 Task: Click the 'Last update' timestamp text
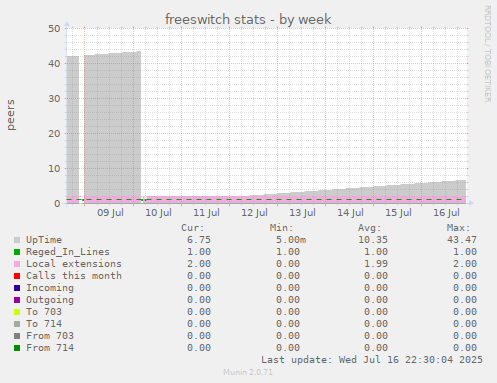[x=372, y=360]
